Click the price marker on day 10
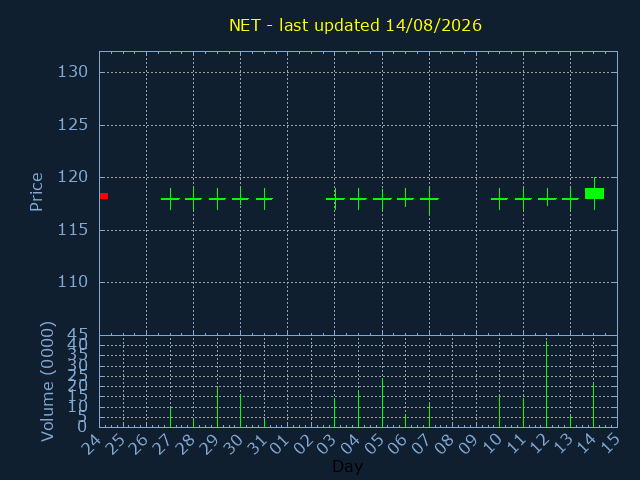640x480 pixels. [499, 199]
